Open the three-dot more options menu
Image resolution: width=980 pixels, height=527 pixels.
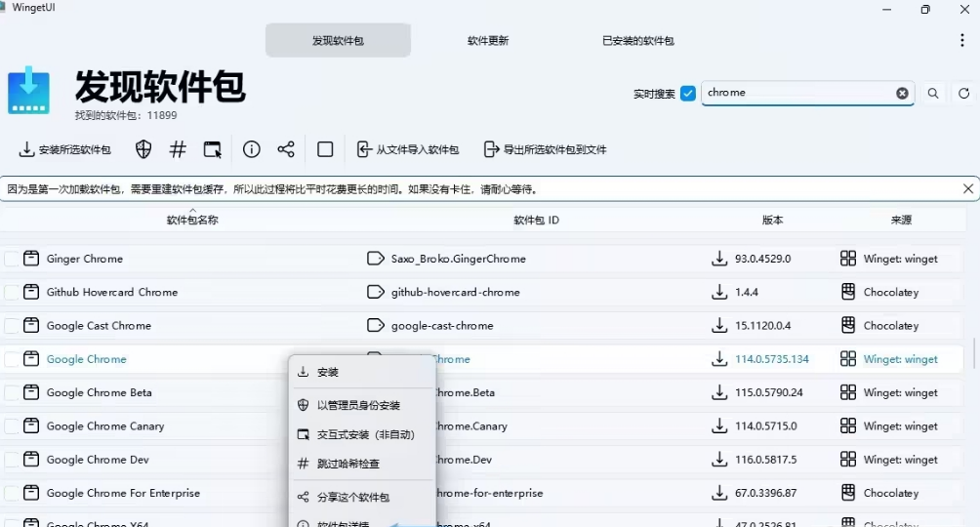[x=961, y=41]
